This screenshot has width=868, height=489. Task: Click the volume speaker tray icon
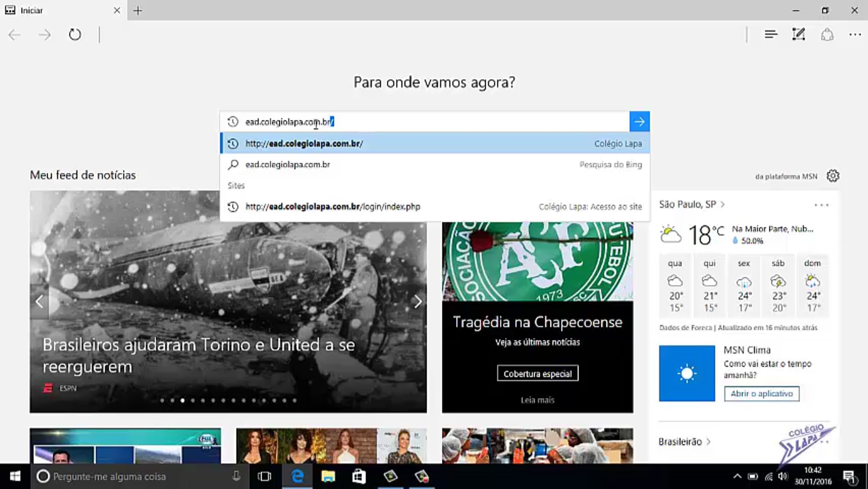click(783, 476)
